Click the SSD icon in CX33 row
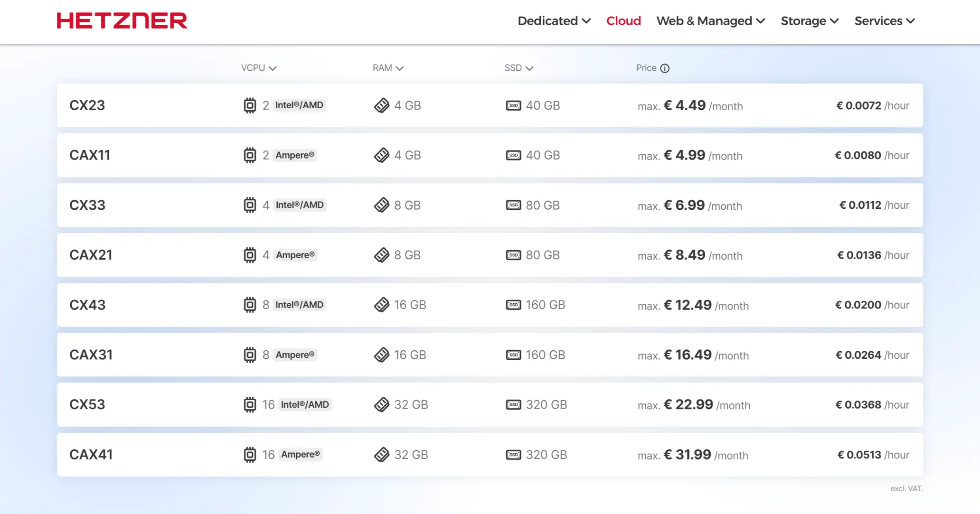 (x=513, y=205)
